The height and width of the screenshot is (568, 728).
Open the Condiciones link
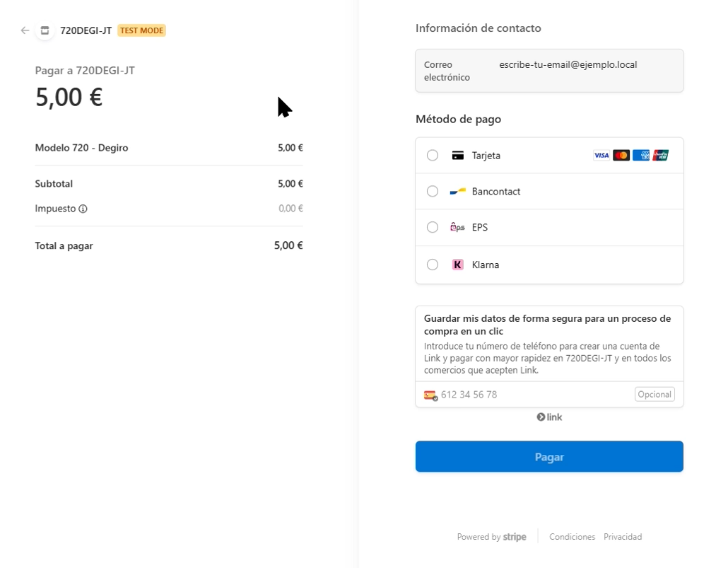(572, 537)
